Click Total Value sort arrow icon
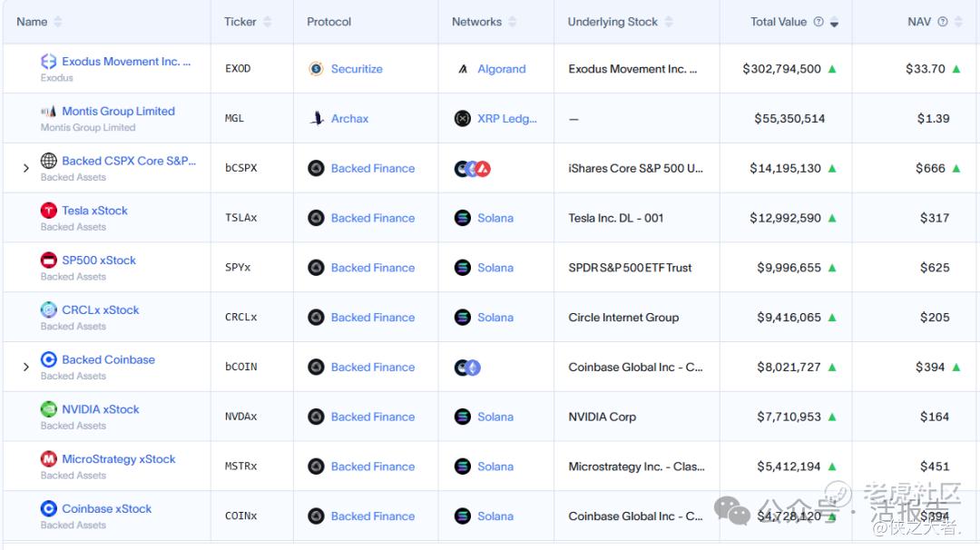The width and height of the screenshot is (980, 550). tap(835, 23)
